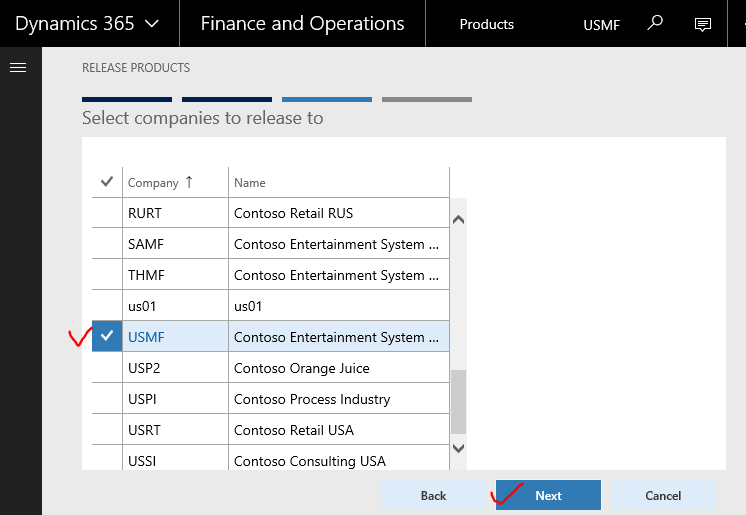Select the fourth gray wizard step bar
The image size is (746, 515).
pyautogui.click(x=427, y=99)
